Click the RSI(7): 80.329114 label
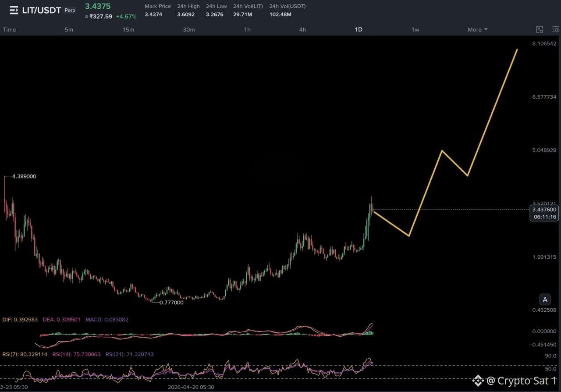This screenshot has width=561, height=392. click(x=25, y=354)
